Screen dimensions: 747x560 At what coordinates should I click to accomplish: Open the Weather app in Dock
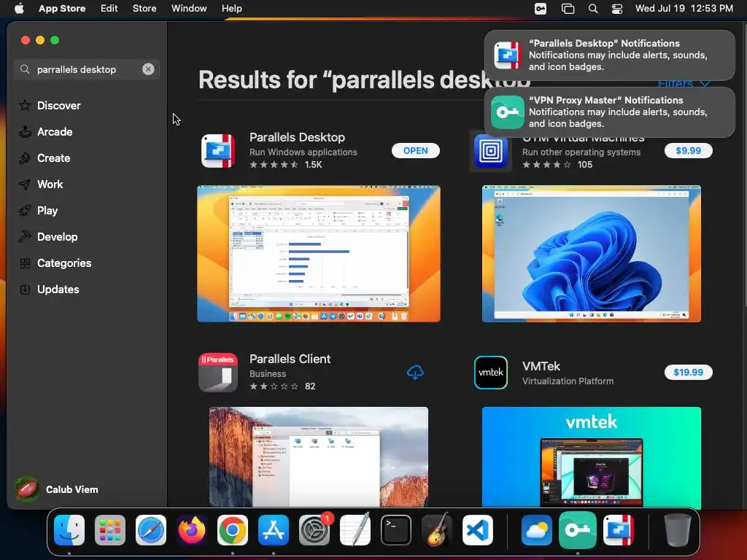click(537, 530)
